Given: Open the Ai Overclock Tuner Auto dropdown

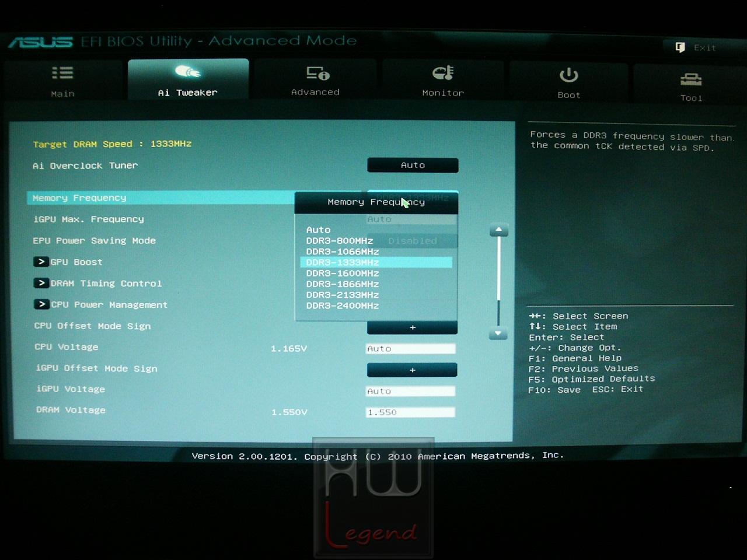Looking at the screenshot, I should point(413,165).
